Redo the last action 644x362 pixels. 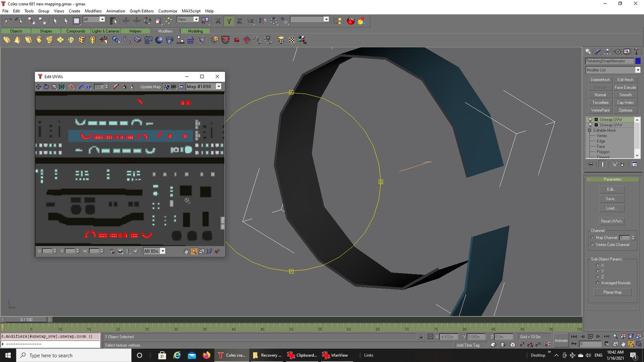click(x=19, y=20)
